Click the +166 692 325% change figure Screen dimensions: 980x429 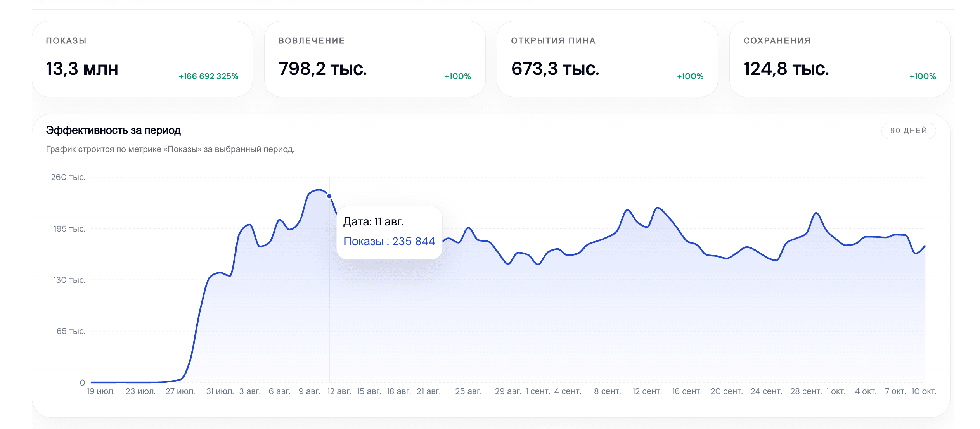tap(208, 76)
